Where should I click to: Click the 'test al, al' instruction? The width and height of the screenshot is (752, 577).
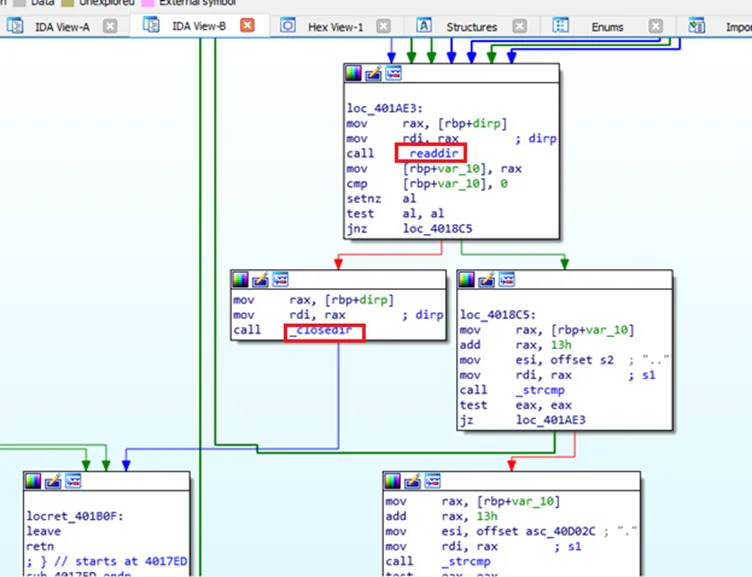click(395, 213)
